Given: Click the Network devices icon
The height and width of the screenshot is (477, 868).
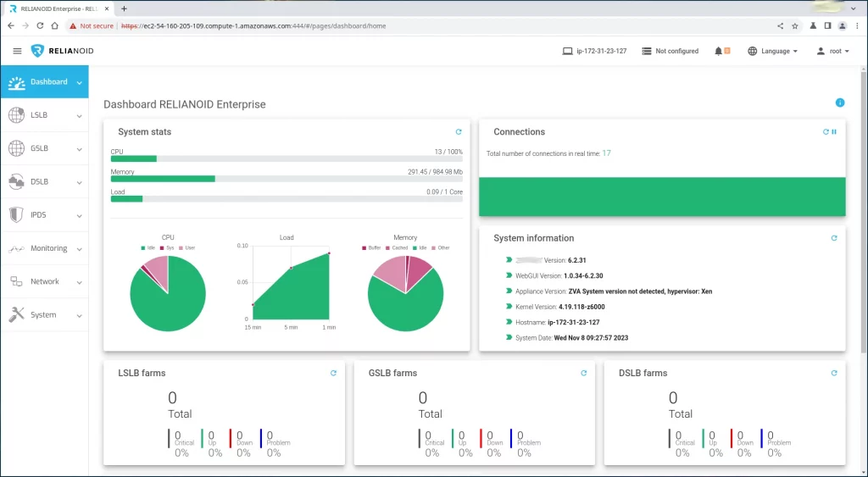Looking at the screenshot, I should (17, 281).
